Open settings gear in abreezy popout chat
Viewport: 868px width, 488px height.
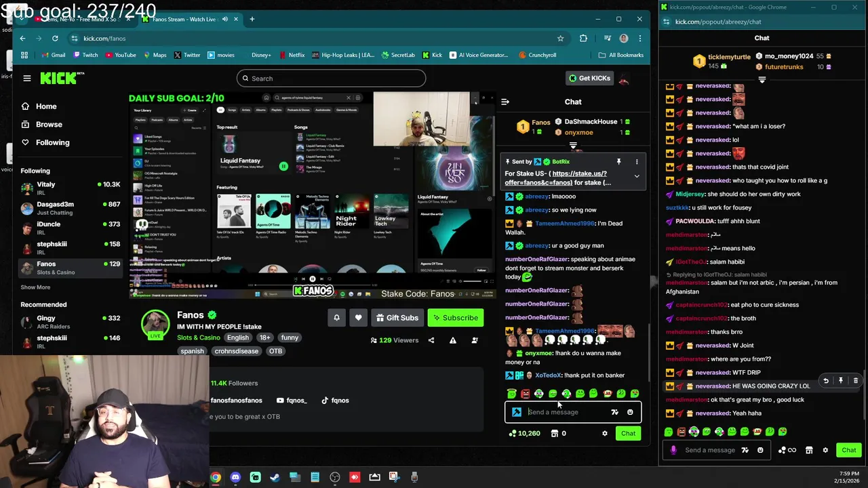825,450
